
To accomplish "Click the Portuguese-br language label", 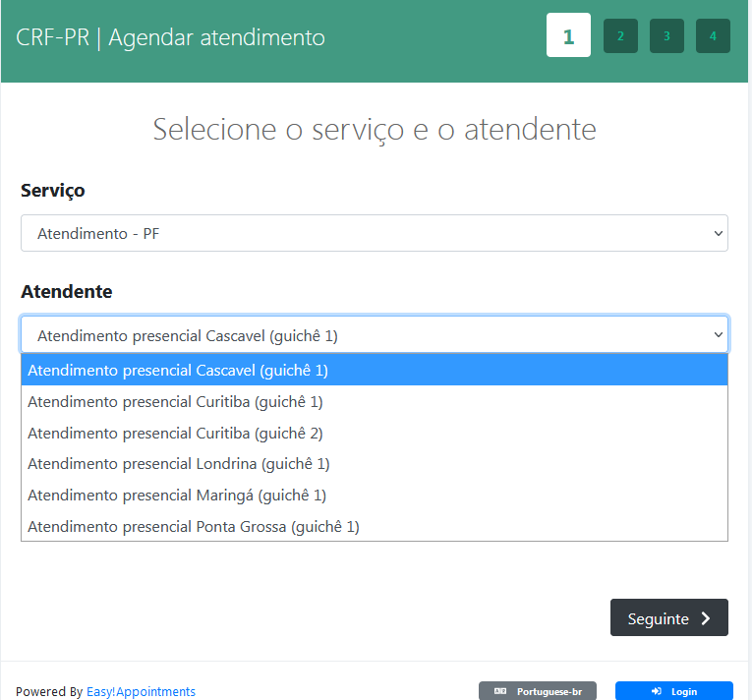I will point(550,691).
